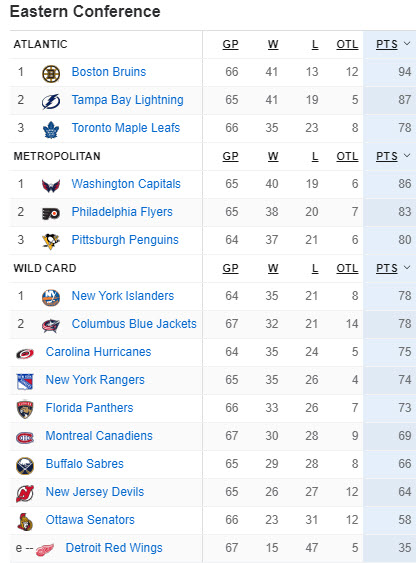The height and width of the screenshot is (563, 416).
Task: Click the Montreal Canadiens logo icon
Action: [25, 438]
